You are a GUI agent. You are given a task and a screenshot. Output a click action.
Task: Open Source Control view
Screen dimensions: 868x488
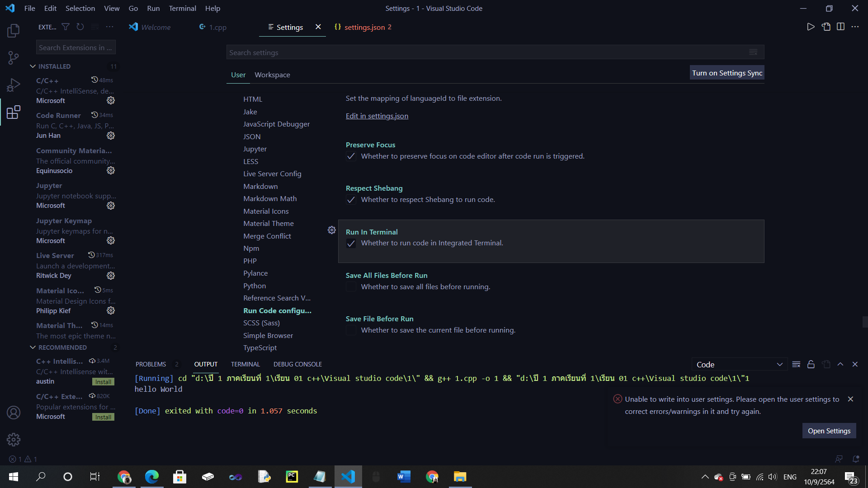(14, 58)
